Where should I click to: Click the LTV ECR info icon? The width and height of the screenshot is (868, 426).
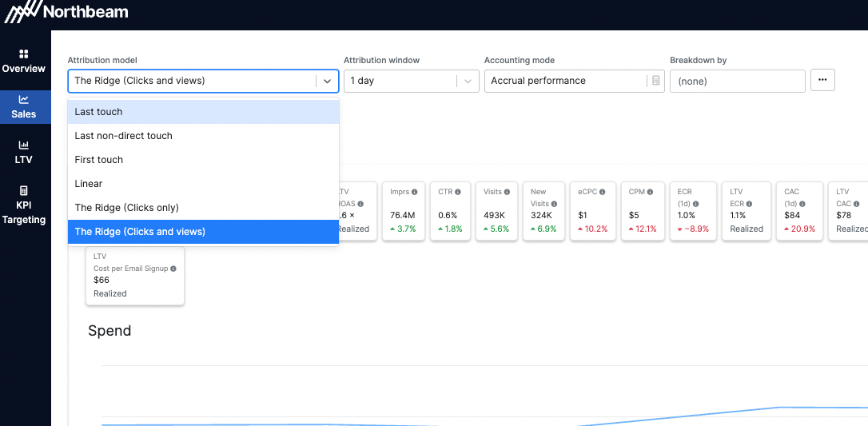pyautogui.click(x=750, y=204)
